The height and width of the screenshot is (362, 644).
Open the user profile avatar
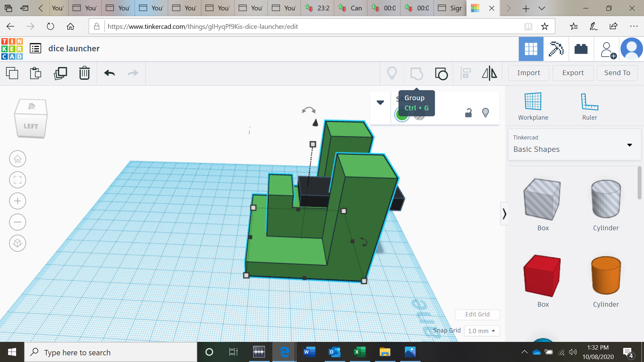(x=632, y=49)
